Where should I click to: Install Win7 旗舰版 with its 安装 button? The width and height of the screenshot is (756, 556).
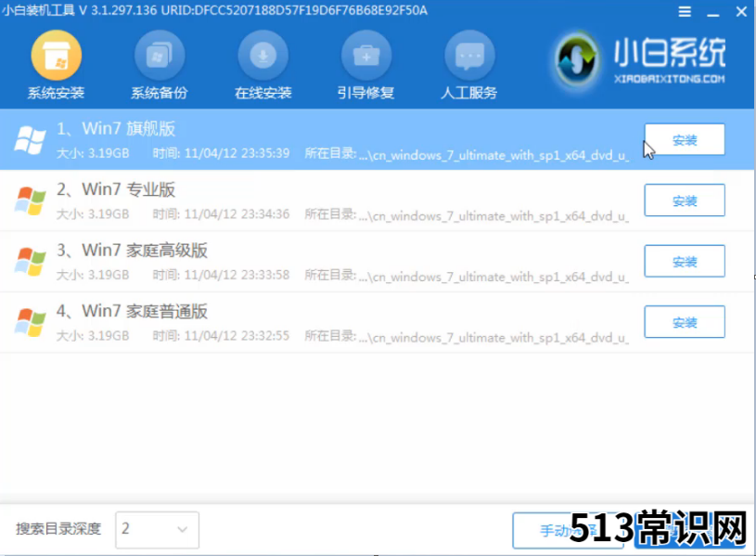pyautogui.click(x=684, y=140)
